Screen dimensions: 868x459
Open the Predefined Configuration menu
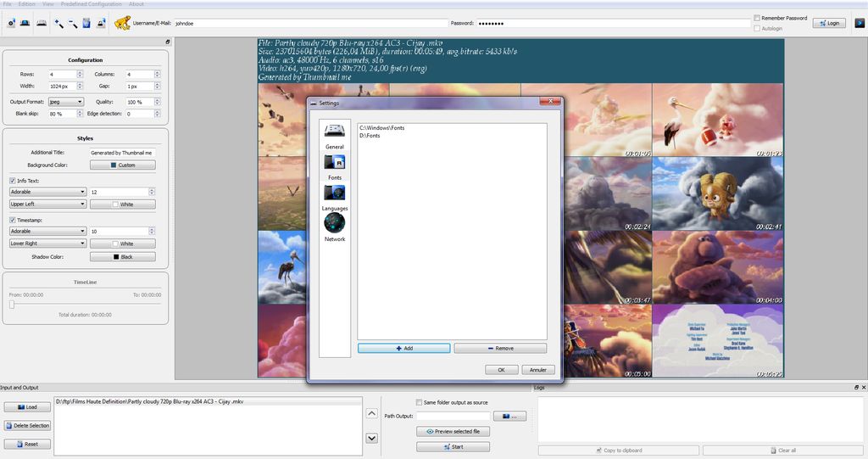point(91,4)
